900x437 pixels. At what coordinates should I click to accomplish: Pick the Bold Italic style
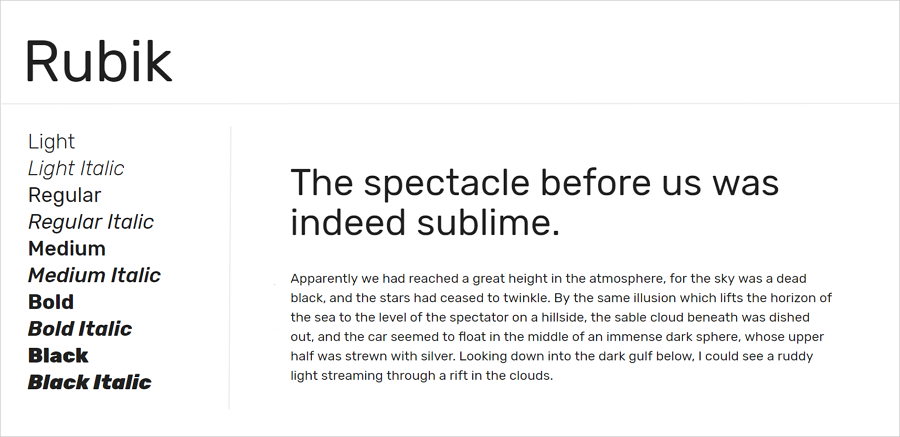[80, 329]
